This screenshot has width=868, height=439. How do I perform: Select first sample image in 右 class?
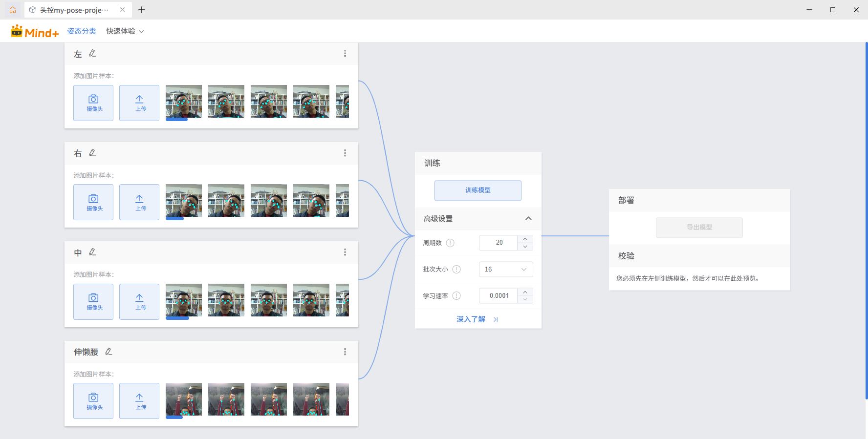coord(184,200)
